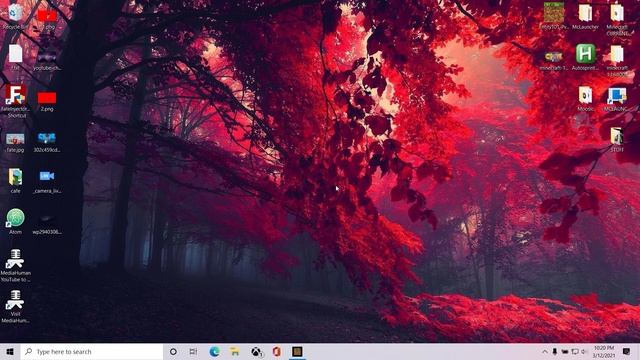Open Cortana from the taskbar circle
This screenshot has height=360, width=640.
point(173,351)
